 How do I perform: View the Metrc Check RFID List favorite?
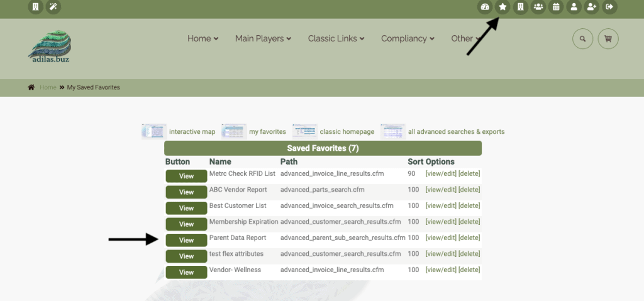186,176
